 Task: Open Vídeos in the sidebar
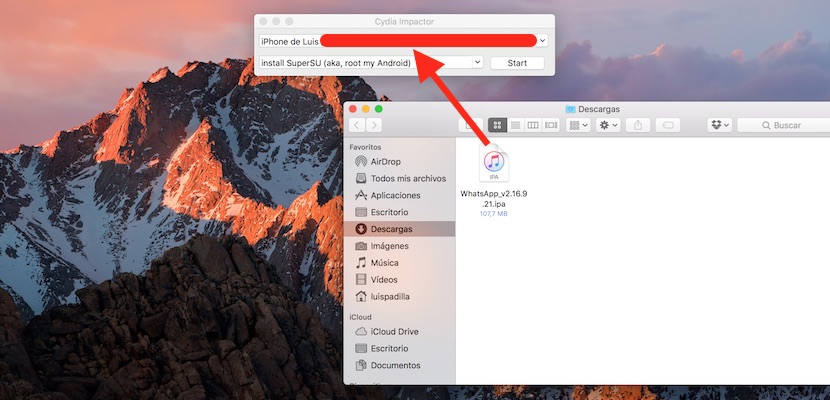click(400, 279)
